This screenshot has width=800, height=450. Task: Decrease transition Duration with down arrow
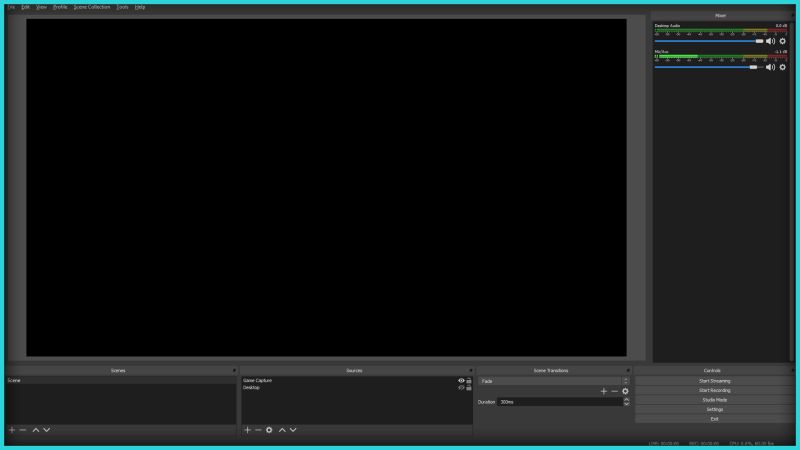pos(627,404)
